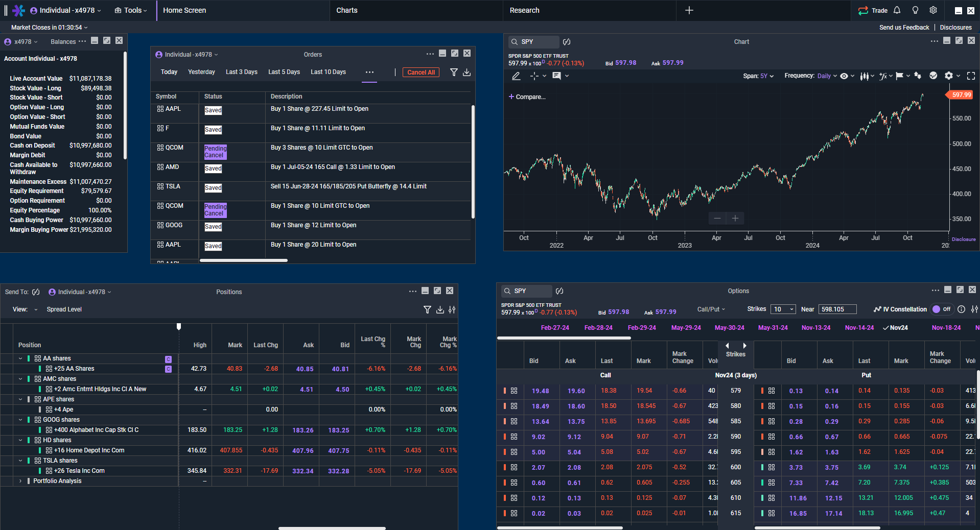Open Positions column customization sliders icon

(452, 309)
